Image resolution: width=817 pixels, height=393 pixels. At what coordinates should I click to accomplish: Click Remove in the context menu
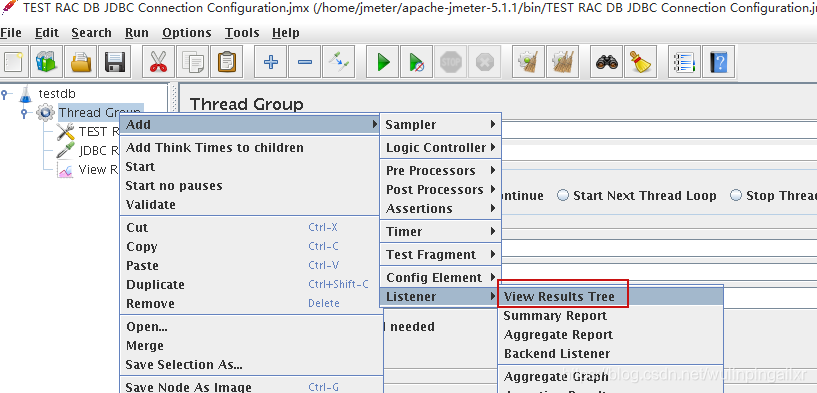pyautogui.click(x=250, y=303)
